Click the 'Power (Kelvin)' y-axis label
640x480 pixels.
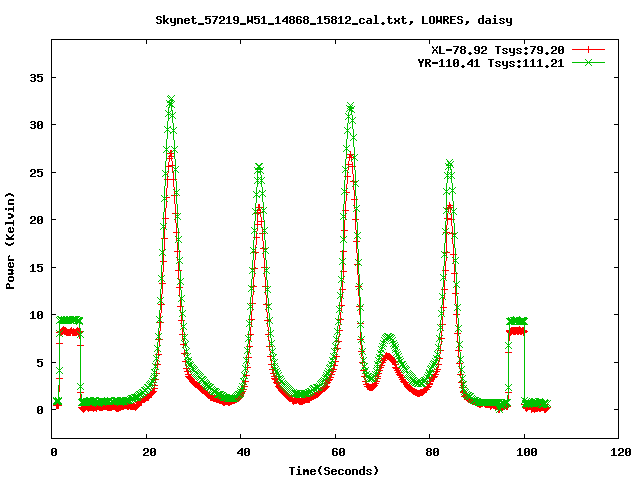pyautogui.click(x=10, y=241)
